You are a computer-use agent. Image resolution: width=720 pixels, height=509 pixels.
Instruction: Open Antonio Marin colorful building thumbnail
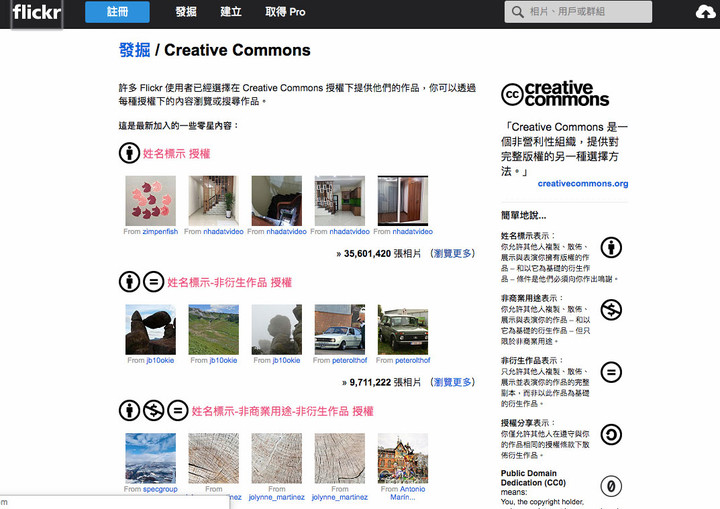pyautogui.click(x=403, y=458)
